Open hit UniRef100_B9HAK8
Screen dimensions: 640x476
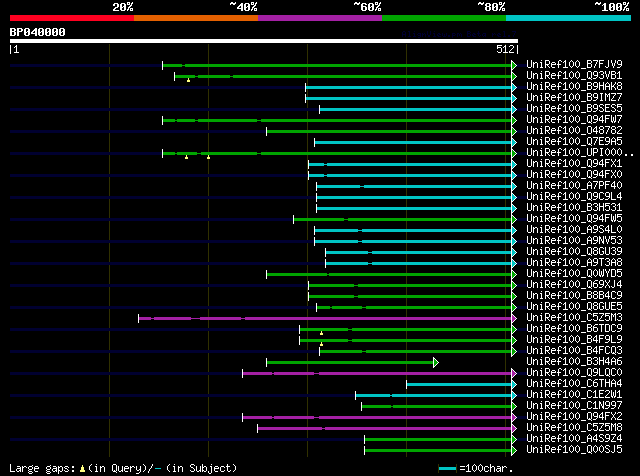(574, 86)
